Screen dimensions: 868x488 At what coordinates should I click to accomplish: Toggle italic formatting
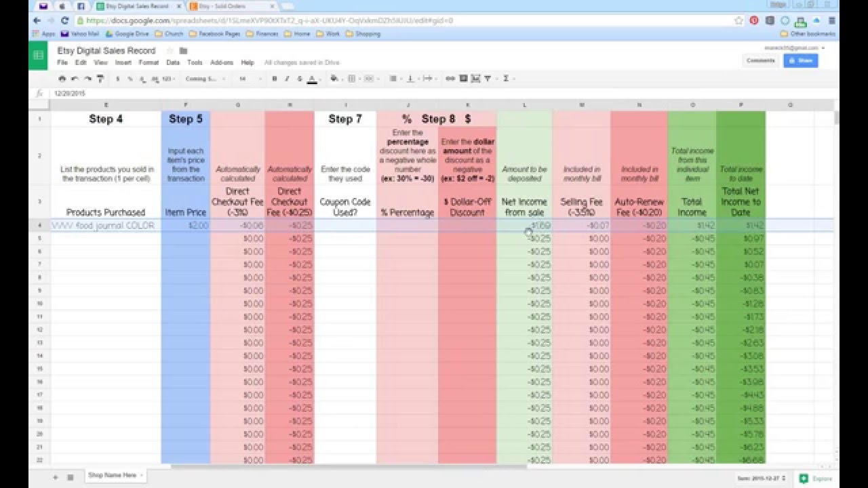click(287, 79)
